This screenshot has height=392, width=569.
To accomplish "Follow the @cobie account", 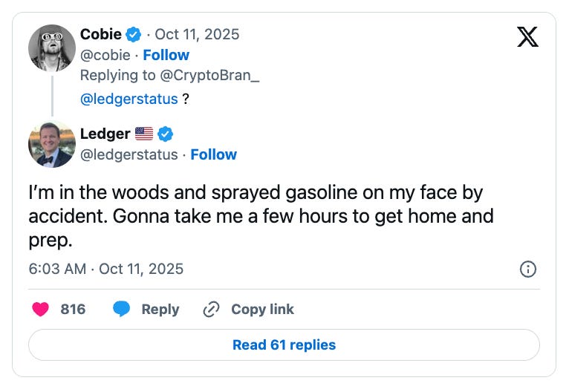I will click(166, 55).
